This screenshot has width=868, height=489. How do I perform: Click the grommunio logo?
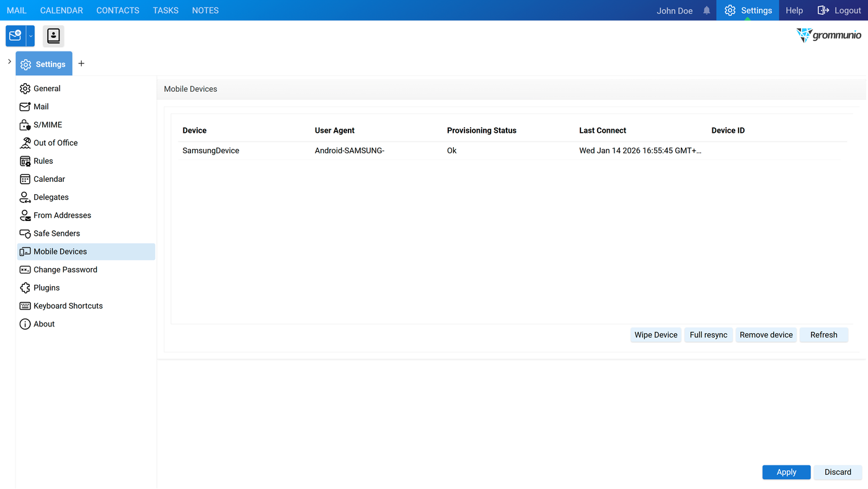[x=829, y=35]
